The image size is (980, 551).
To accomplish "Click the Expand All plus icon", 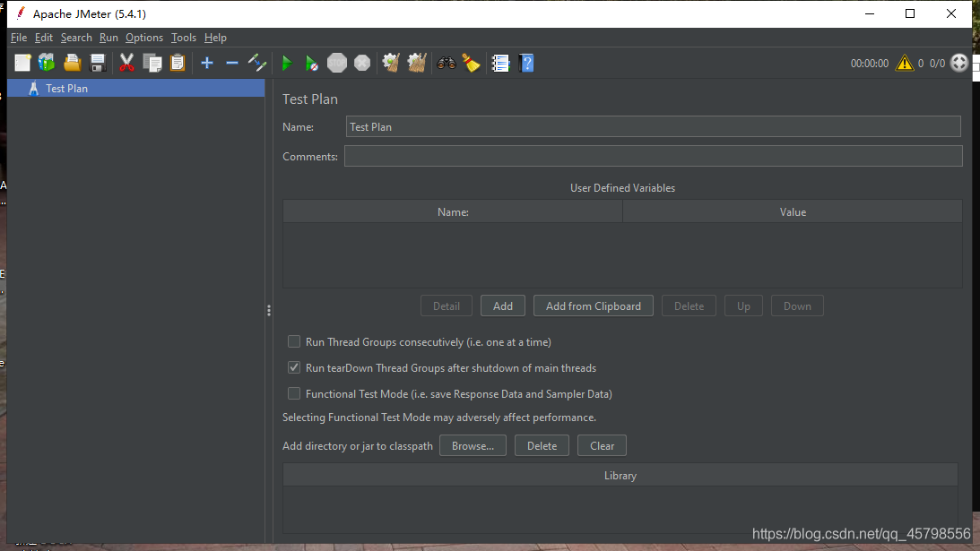I will (x=207, y=63).
